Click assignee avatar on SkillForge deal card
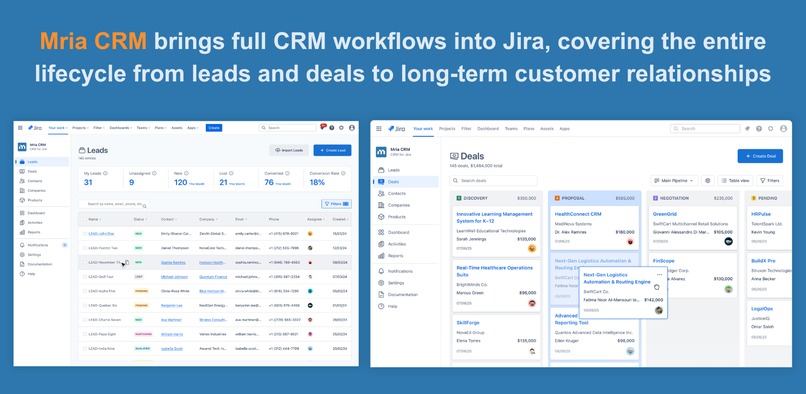The height and width of the screenshot is (394, 806). pyautogui.click(x=532, y=351)
